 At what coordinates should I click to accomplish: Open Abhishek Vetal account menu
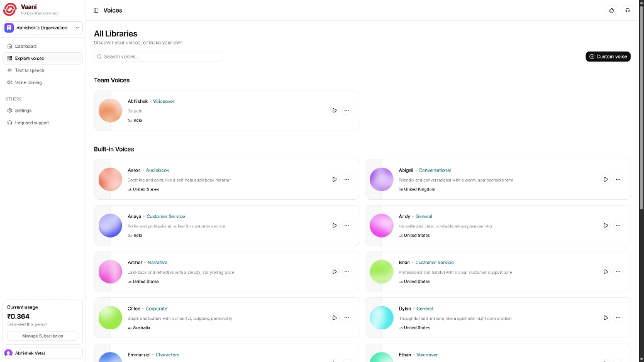43,353
